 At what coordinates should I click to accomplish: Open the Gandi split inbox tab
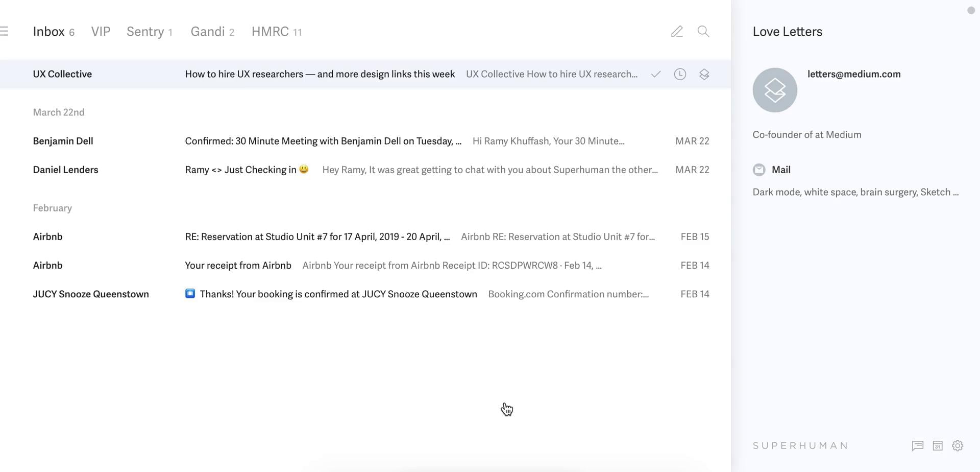[x=212, y=32]
